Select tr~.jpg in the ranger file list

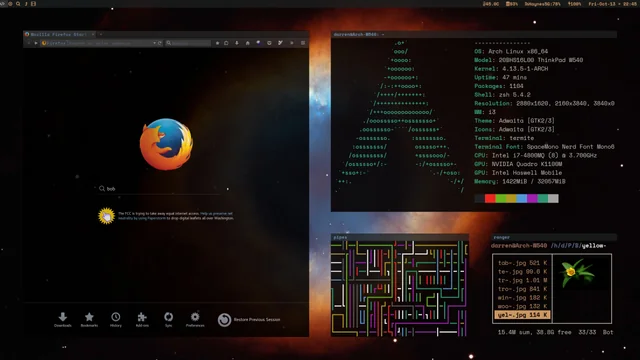pyautogui.click(x=522, y=280)
